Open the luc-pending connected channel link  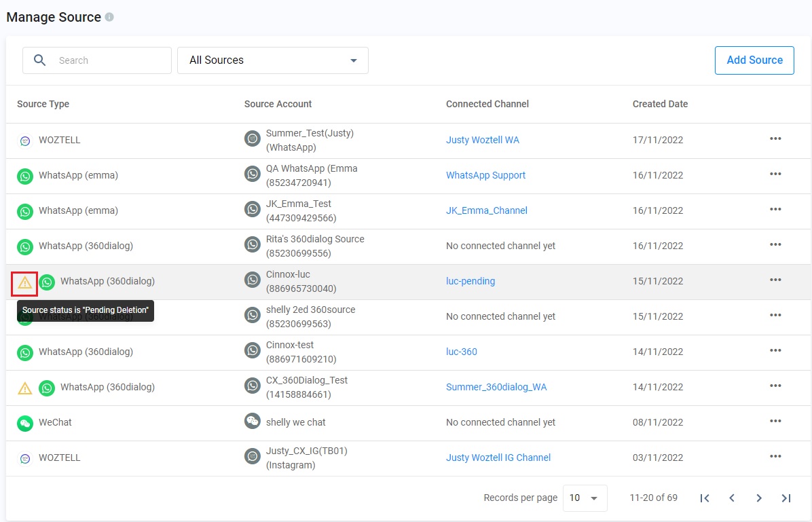point(470,281)
